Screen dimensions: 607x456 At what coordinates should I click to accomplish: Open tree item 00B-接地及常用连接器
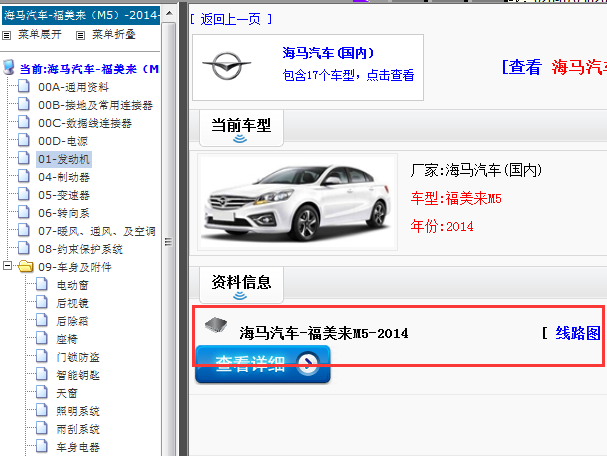[x=95, y=105]
